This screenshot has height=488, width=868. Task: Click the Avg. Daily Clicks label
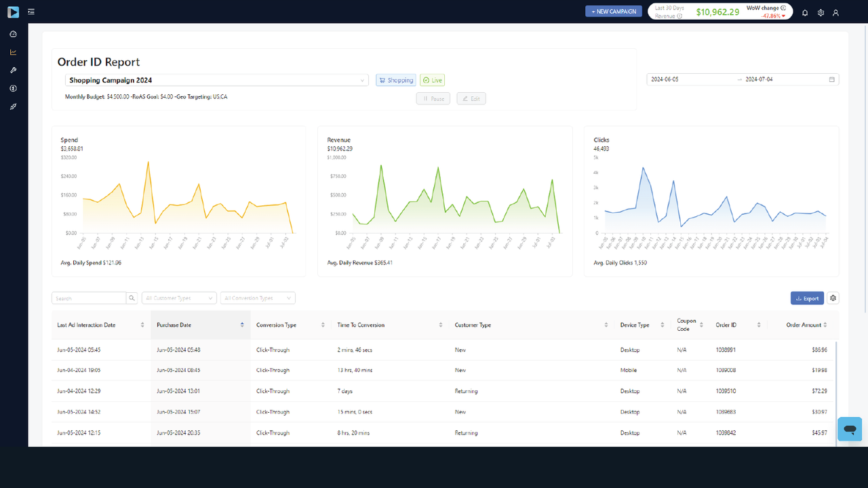point(620,262)
